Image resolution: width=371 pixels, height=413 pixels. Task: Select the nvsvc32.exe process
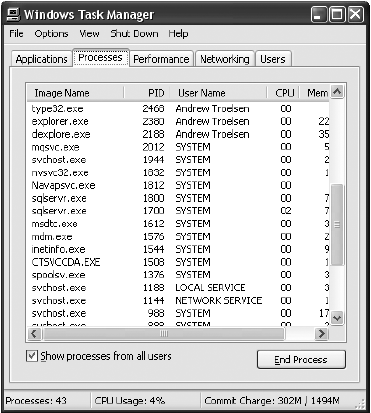(x=179, y=173)
